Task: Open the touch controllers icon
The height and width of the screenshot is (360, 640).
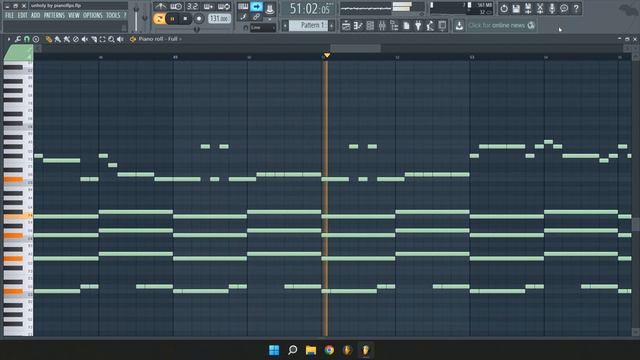Action: (x=442, y=26)
